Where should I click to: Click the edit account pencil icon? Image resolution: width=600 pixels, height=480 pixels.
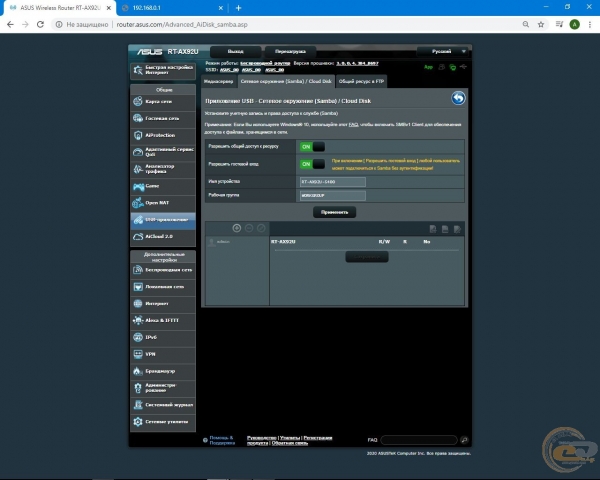point(261,229)
